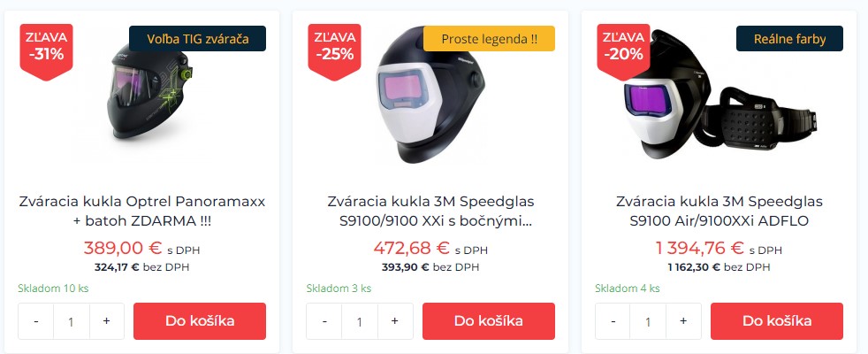The width and height of the screenshot is (868, 354).
Task: Click the -20% ZĽAVA discount badge
Action: click(623, 51)
